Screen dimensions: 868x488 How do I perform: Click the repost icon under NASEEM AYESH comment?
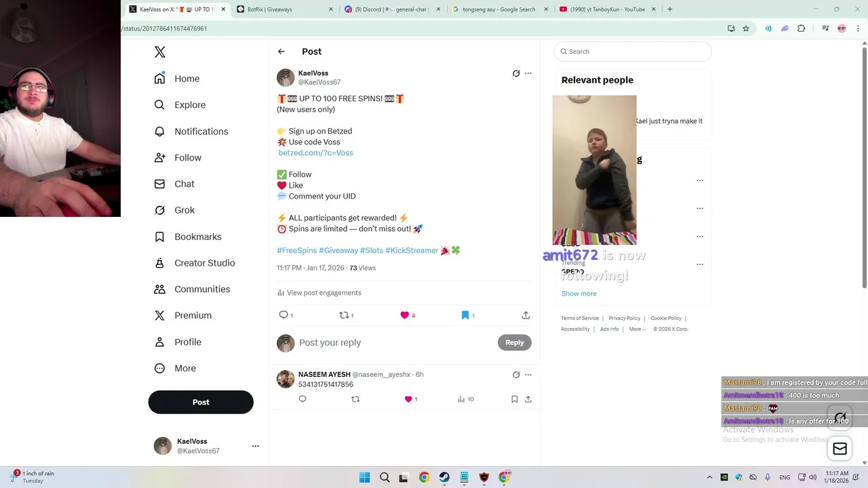[x=355, y=399]
